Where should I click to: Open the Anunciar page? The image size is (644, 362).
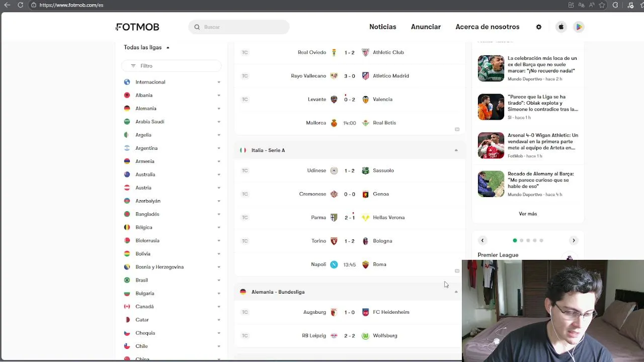tap(426, 27)
